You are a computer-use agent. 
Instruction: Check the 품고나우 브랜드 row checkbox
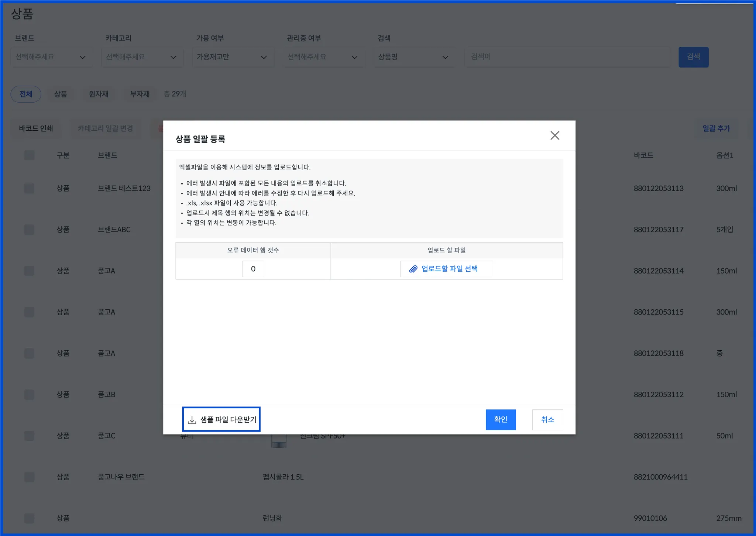29,477
